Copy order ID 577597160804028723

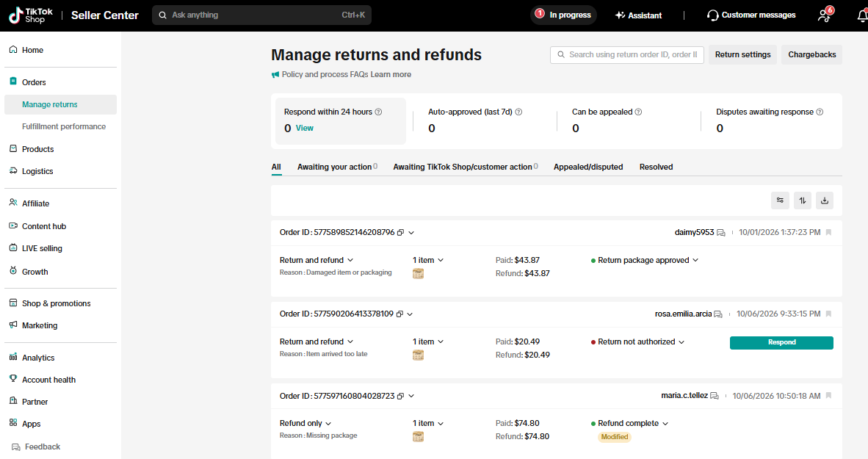pos(401,396)
